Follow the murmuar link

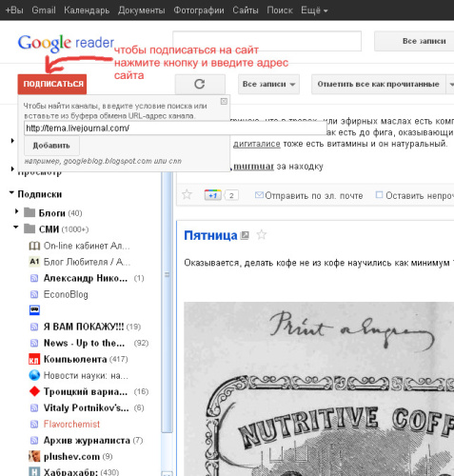click(253, 167)
